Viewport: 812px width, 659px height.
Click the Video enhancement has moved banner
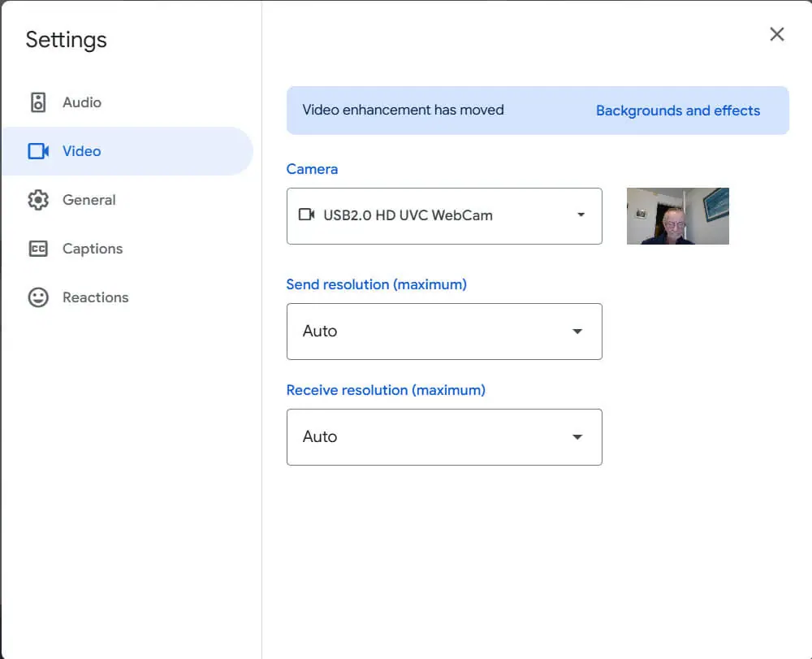(538, 111)
